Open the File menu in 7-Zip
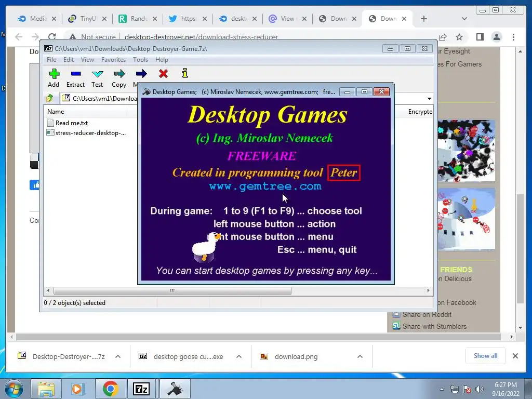This screenshot has width=532, height=399. tap(51, 60)
